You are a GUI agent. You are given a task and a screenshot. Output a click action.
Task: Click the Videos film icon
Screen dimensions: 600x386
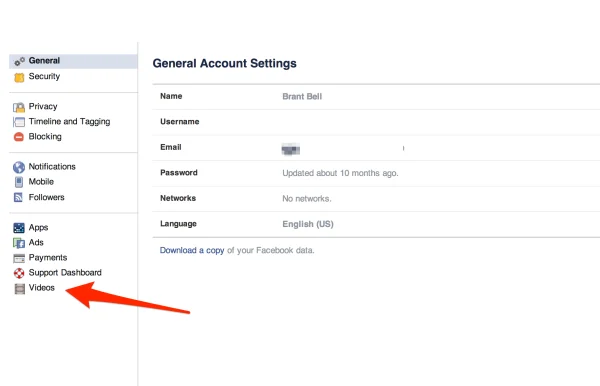coord(20,288)
